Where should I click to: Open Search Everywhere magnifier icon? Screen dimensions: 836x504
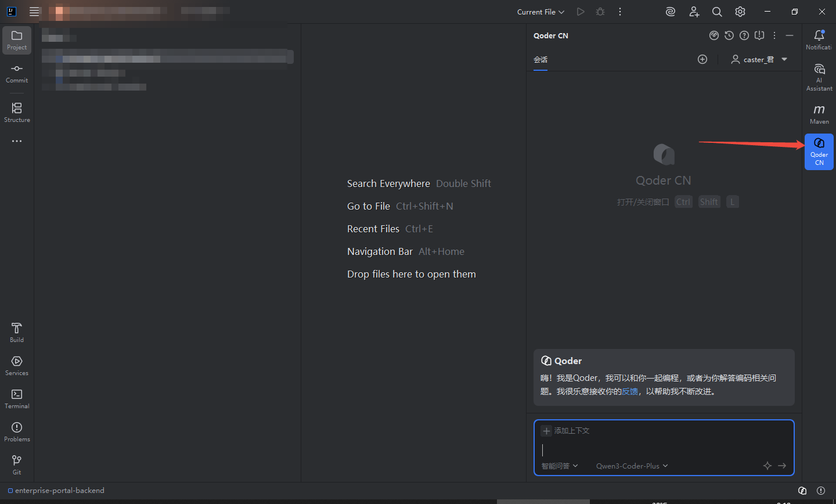click(717, 12)
